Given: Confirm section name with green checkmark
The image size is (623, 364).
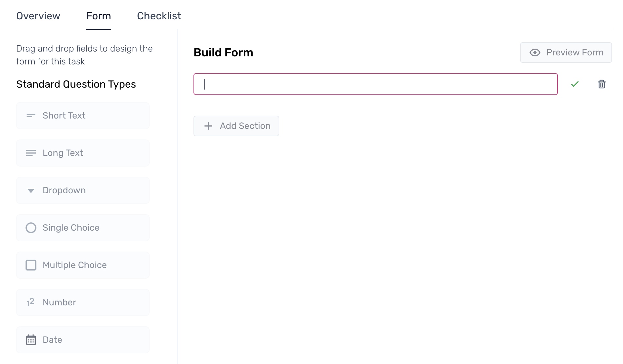Looking at the screenshot, I should [575, 84].
